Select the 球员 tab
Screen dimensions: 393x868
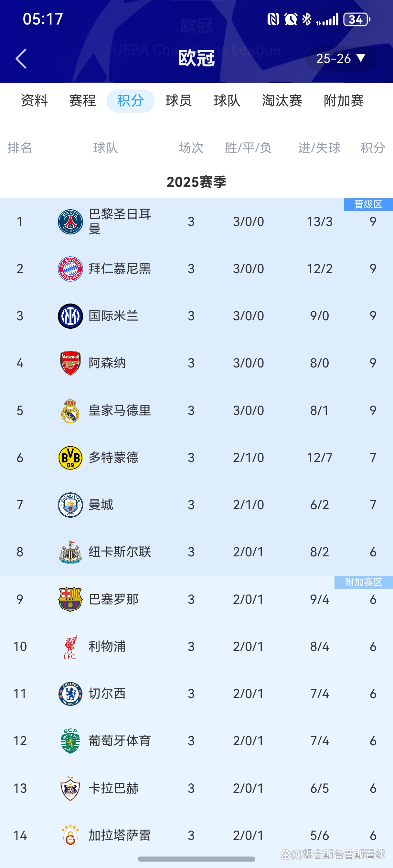click(179, 101)
